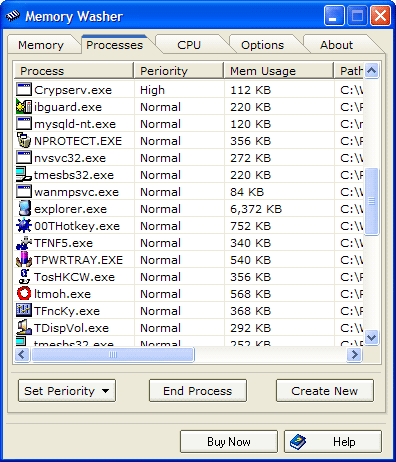
Task: Click the TFNF5.exe process icon
Action: pyautogui.click(x=24, y=243)
